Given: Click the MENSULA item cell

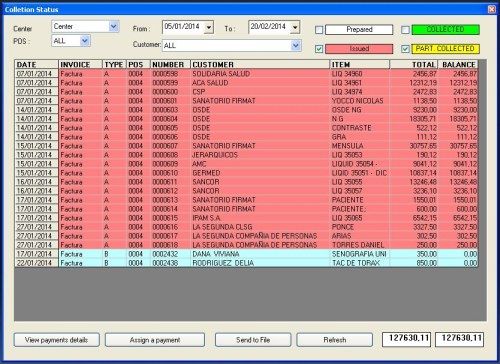Looking at the screenshot, I should (x=360, y=146).
